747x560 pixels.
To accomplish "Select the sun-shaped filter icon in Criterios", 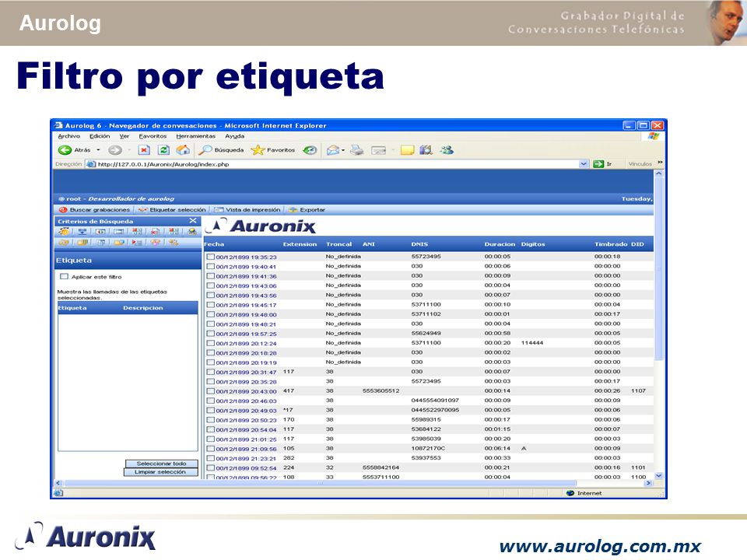I will (x=64, y=232).
